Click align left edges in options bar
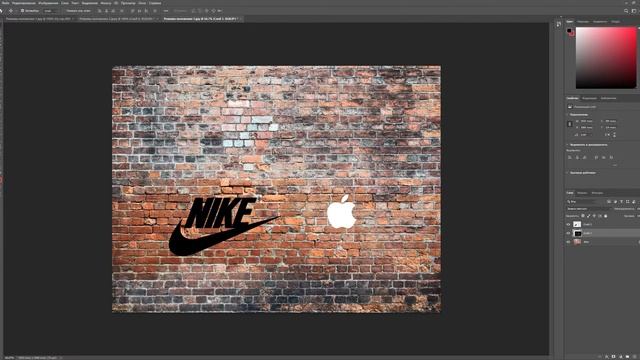This screenshot has width=640, height=360. 100,11
